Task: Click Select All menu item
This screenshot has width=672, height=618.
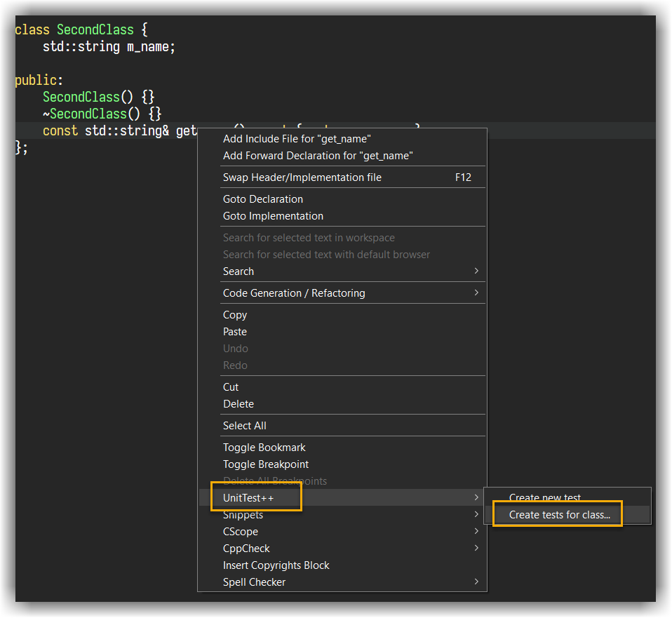Action: [245, 426]
